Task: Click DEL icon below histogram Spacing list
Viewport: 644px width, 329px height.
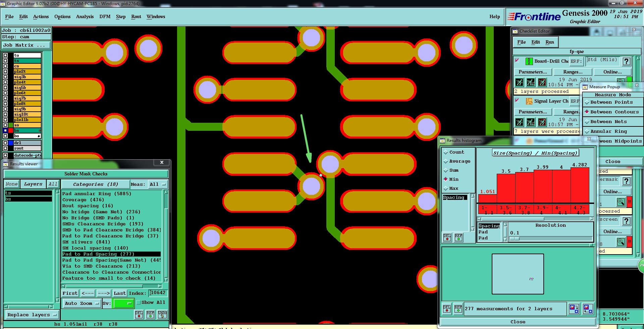Action: 447,237
